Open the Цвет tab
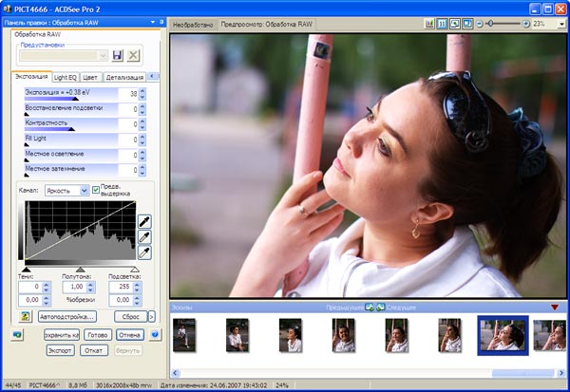570x392 pixels. (89, 77)
